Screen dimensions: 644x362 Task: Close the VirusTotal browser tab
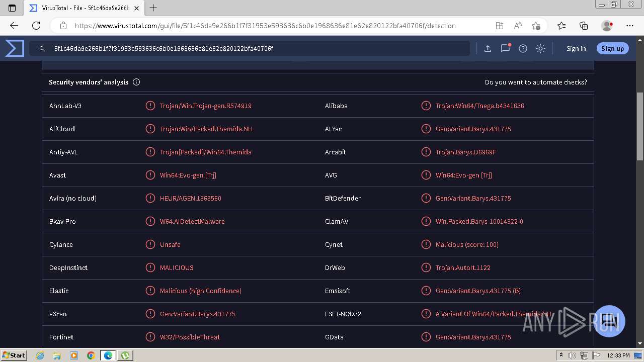[136, 8]
